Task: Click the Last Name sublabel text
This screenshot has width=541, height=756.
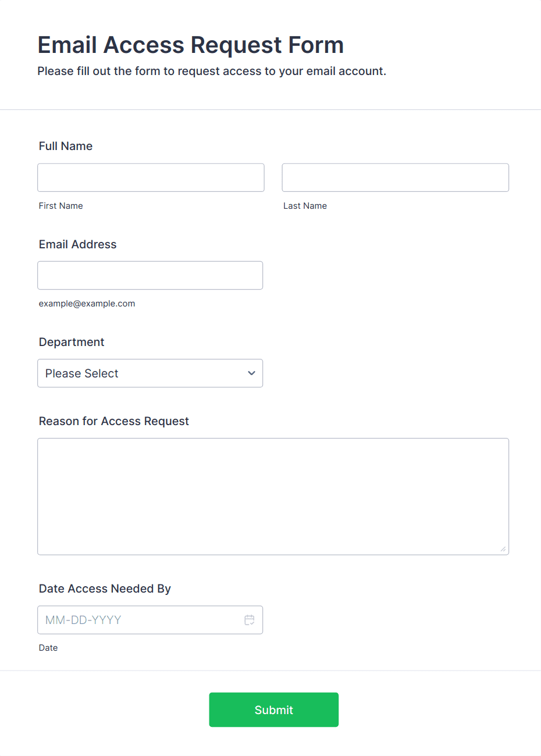Action: 305,206
